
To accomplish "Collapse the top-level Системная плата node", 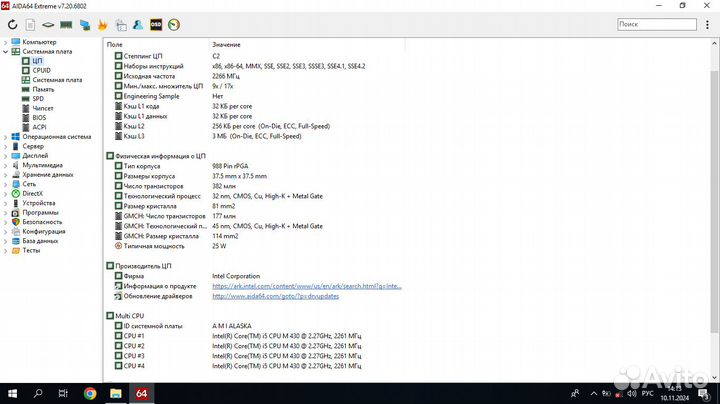I will click(x=6, y=51).
